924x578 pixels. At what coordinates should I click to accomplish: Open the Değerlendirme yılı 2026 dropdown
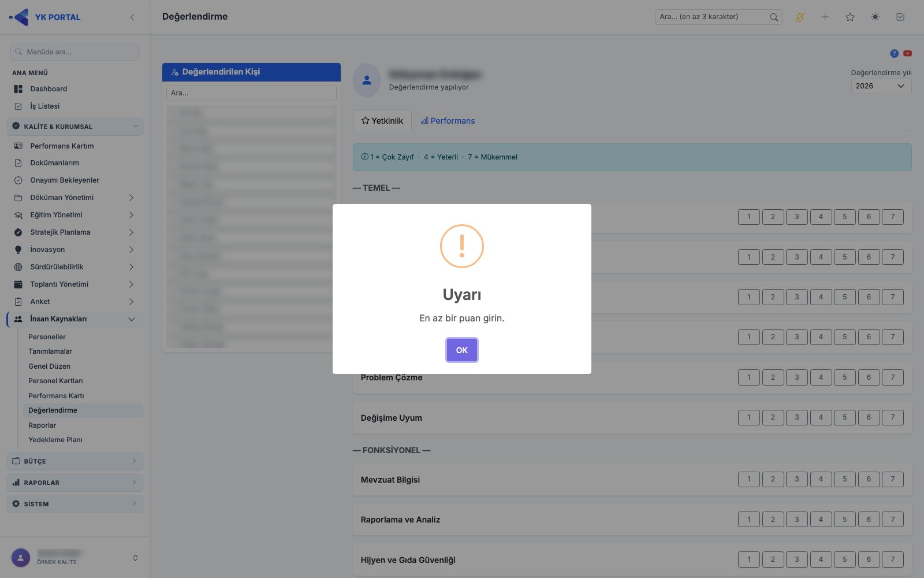click(x=881, y=86)
